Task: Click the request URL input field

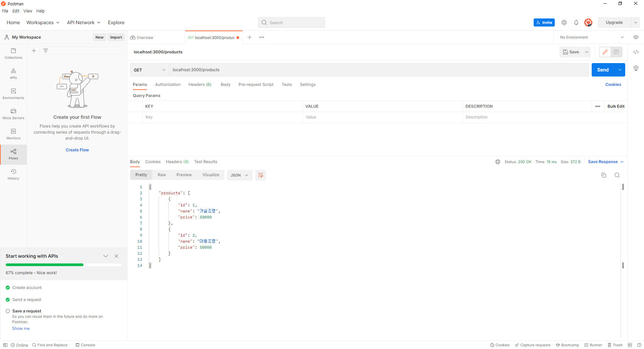Action: click(x=379, y=70)
